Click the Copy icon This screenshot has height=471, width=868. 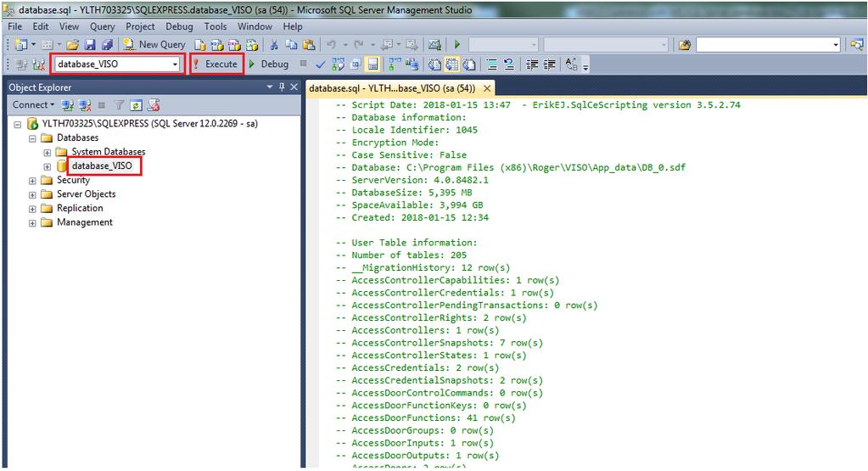291,45
